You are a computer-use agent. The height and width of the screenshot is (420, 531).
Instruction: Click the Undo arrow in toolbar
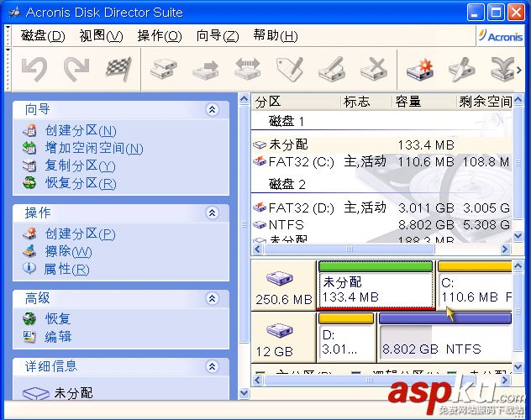click(x=34, y=69)
